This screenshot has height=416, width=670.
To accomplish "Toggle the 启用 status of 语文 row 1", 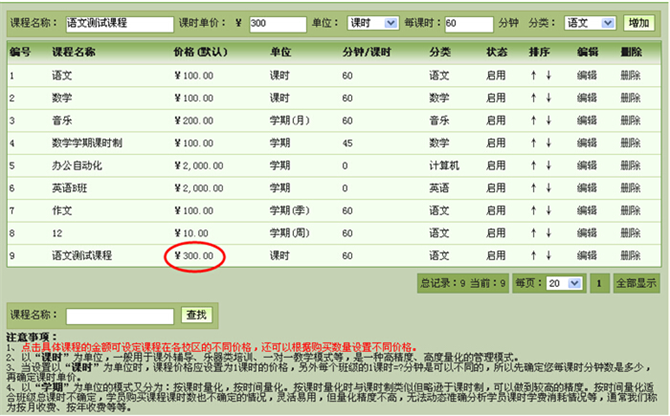I will coord(496,75).
